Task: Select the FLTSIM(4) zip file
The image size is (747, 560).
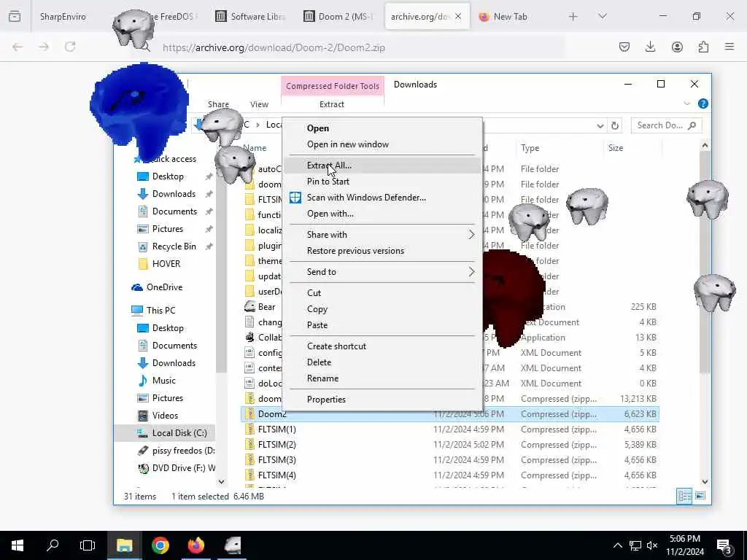Action: [x=276, y=475]
